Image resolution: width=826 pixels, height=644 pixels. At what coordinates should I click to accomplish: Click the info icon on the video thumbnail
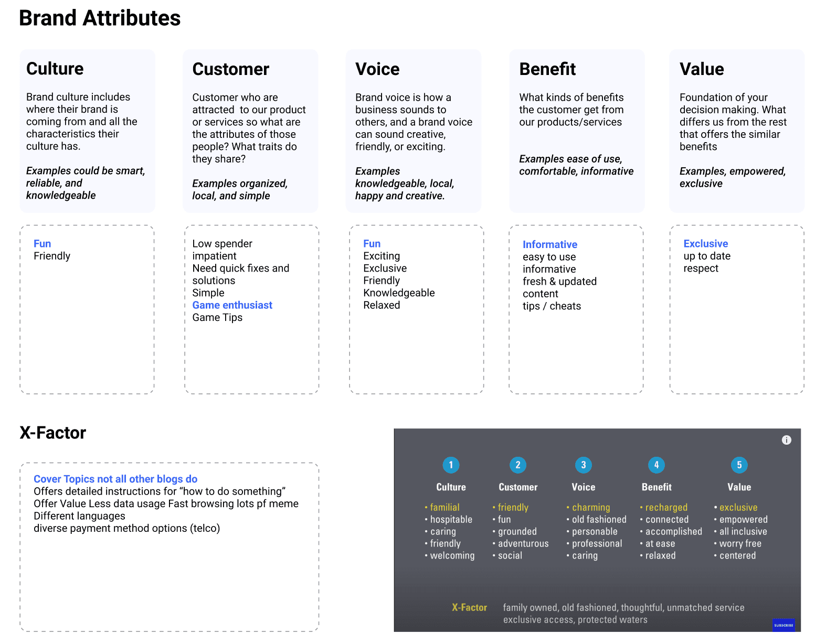786,440
